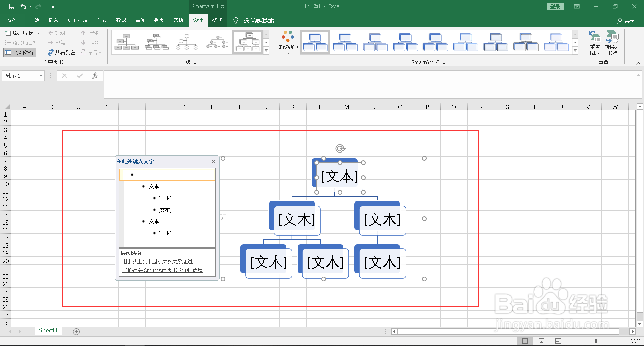Viewport: 644px width, 346px height.
Task: Select the first organization chart layout thumbnail
Action: click(x=126, y=42)
